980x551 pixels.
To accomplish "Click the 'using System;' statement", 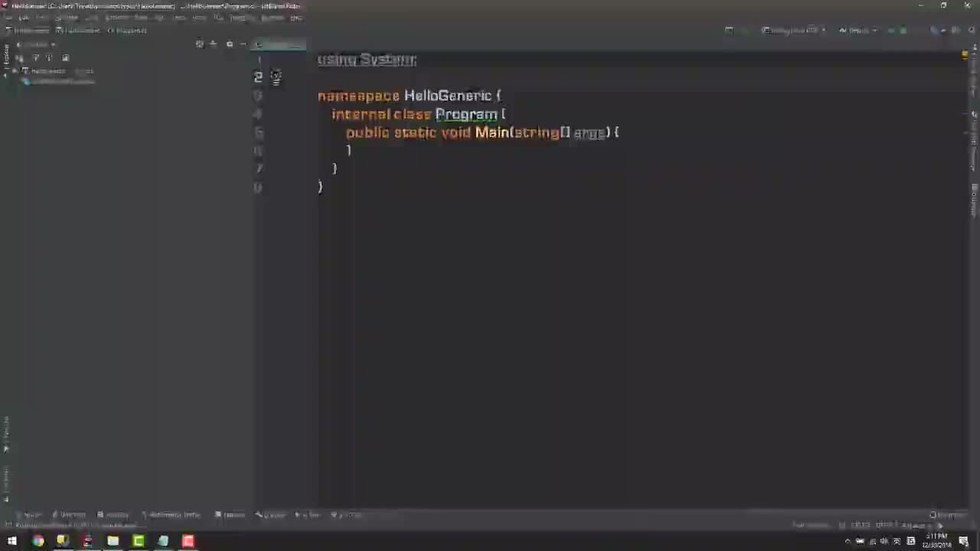I will pos(367,60).
